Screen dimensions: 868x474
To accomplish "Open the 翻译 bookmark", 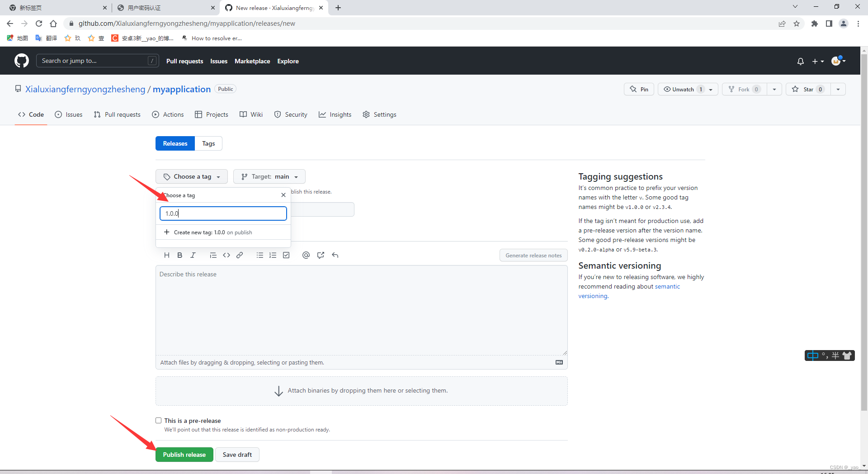I will tap(47, 38).
